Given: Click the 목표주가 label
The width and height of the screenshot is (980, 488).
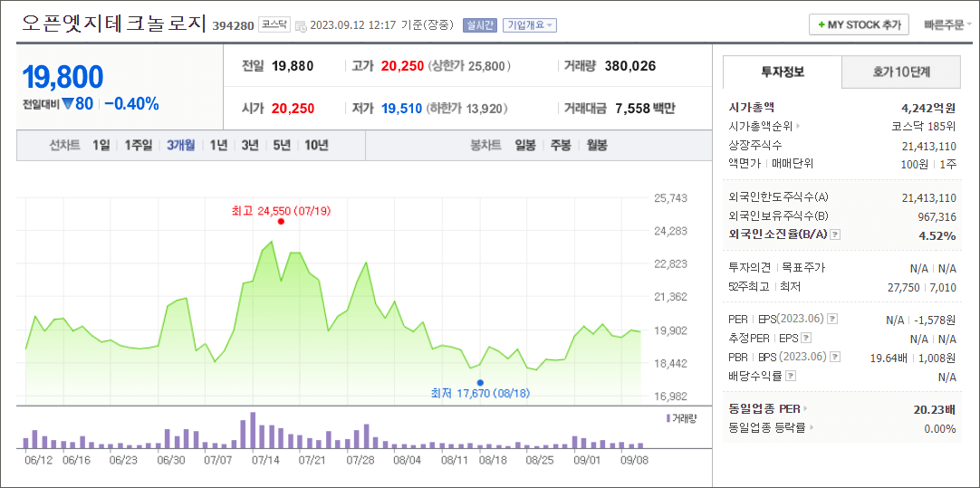Looking at the screenshot, I should click(x=803, y=267).
